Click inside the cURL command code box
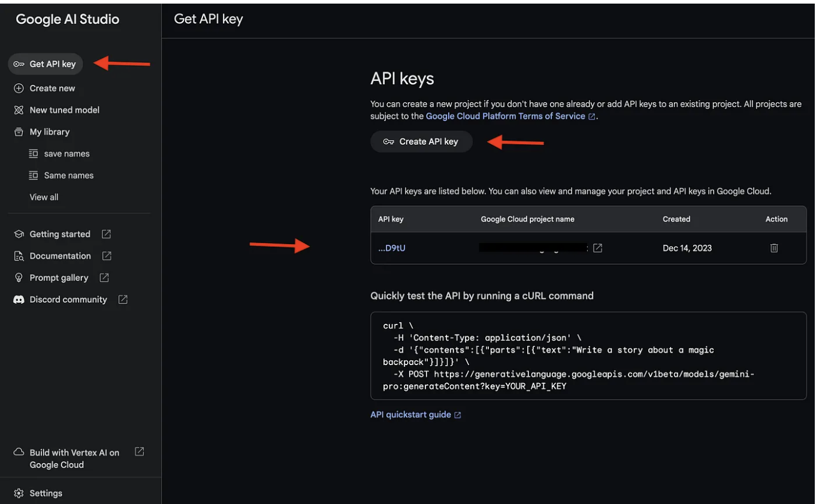The width and height of the screenshot is (816, 504). point(588,356)
